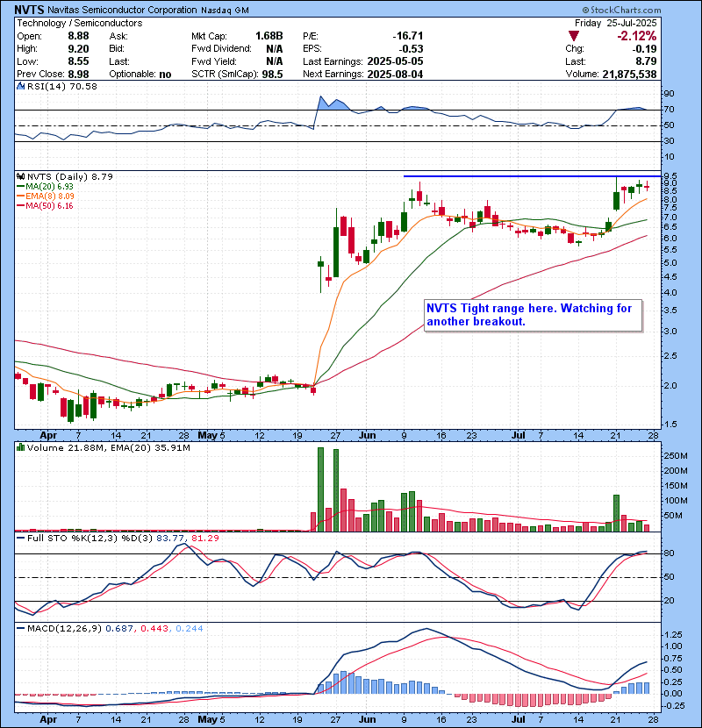Click the Last Earnings date 2025-05-05
Image resolution: width=702 pixels, height=728 pixels.
pos(395,61)
